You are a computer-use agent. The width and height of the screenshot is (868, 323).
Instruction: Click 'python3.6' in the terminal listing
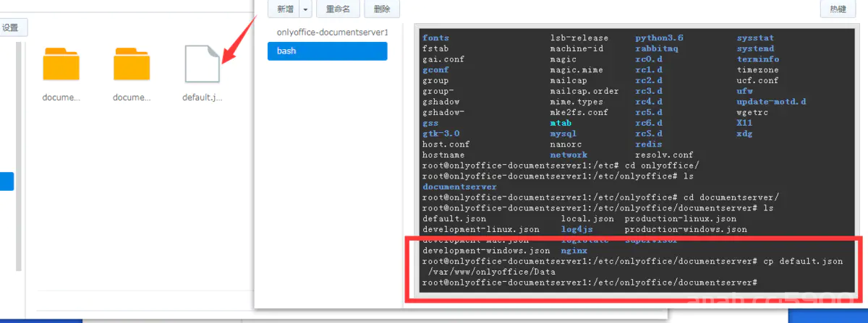coord(660,38)
